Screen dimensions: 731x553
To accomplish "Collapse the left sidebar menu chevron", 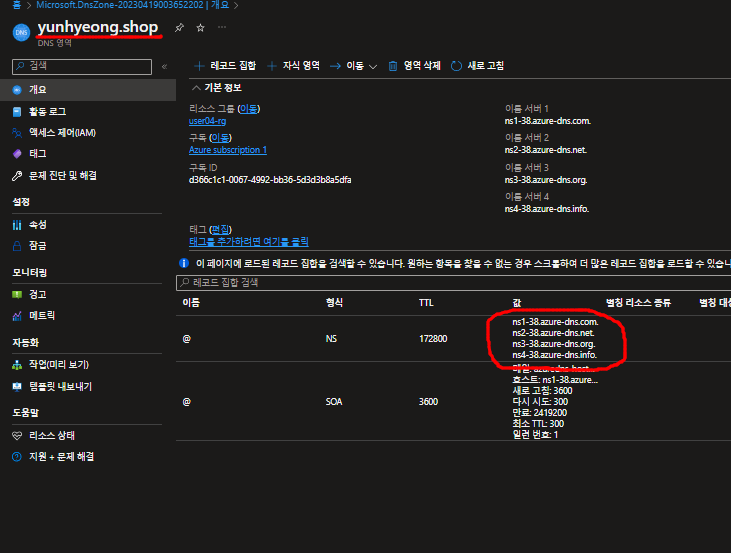I will tap(165, 67).
